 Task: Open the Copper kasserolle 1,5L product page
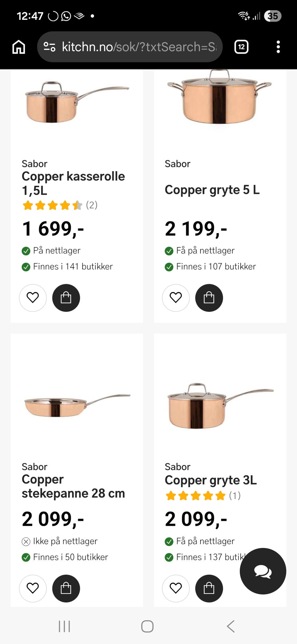[73, 183]
